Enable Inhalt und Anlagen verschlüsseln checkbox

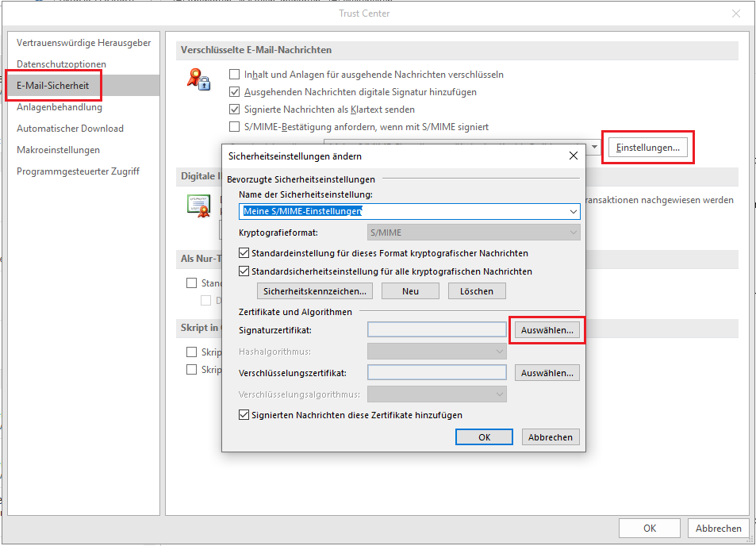(x=235, y=75)
